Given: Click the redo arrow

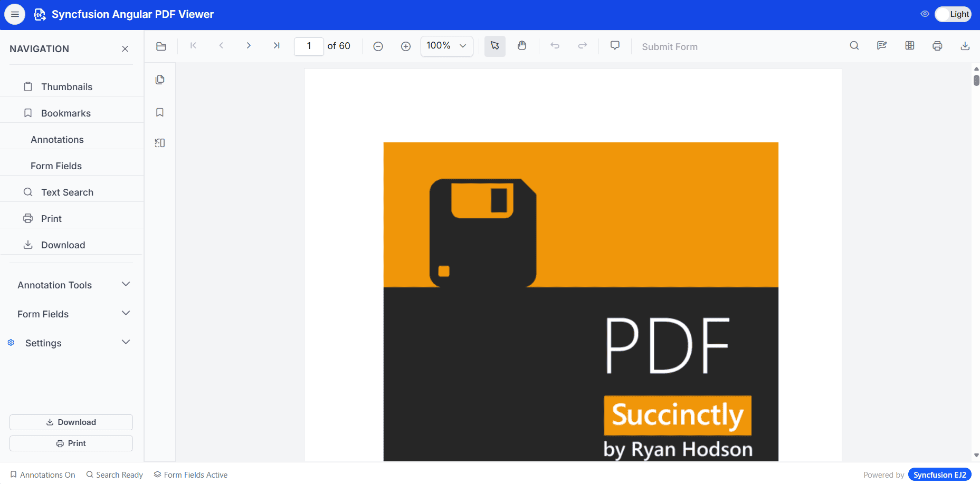Looking at the screenshot, I should 583,46.
